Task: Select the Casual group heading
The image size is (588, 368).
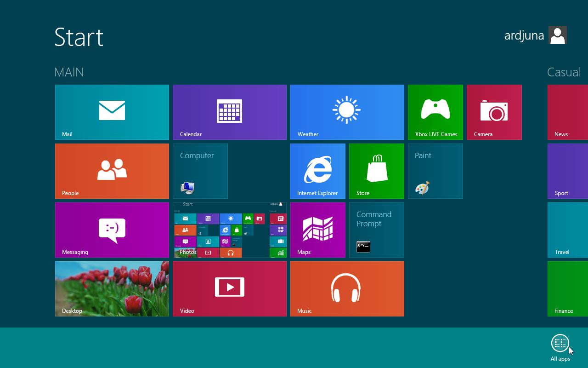Action: coord(564,72)
